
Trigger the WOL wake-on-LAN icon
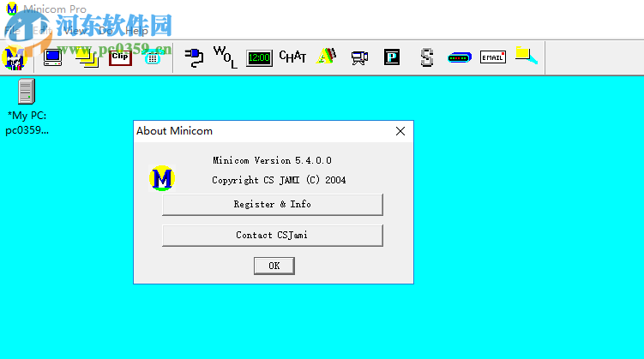226,57
